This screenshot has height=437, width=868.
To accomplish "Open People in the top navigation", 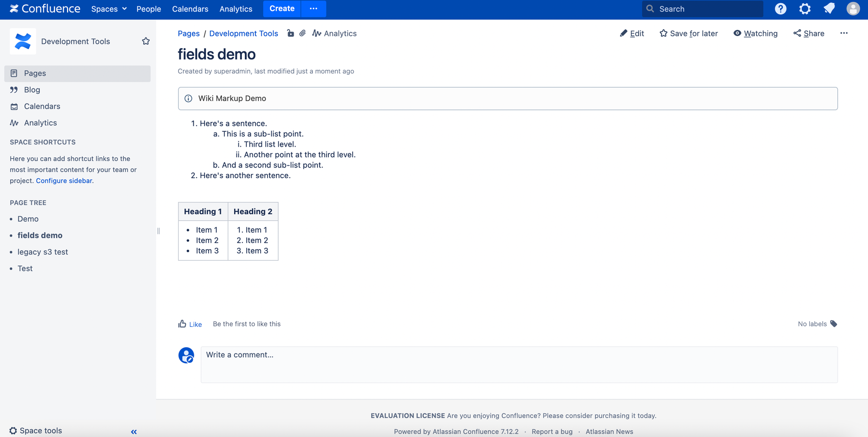I will [149, 9].
